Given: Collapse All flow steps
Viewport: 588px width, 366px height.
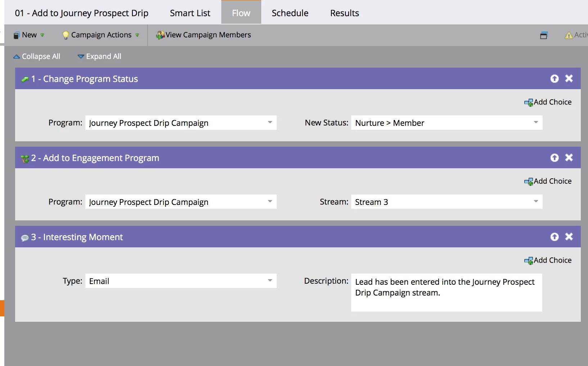Looking at the screenshot, I should tap(37, 56).
